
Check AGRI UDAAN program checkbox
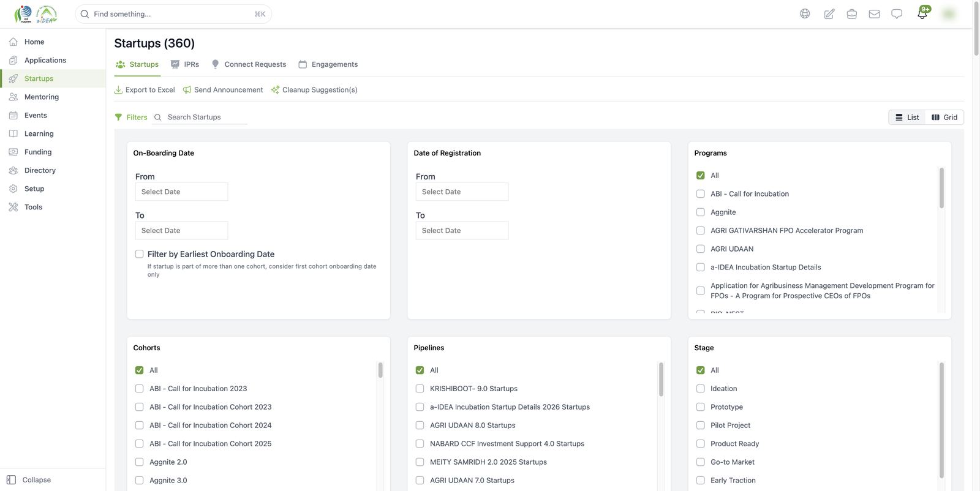pyautogui.click(x=700, y=249)
